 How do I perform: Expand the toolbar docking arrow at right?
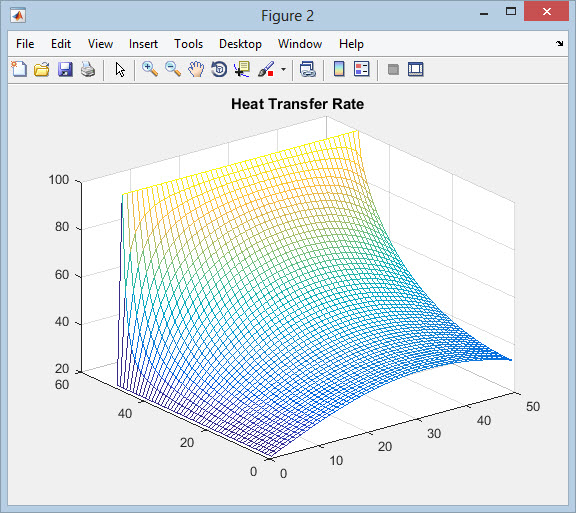559,43
